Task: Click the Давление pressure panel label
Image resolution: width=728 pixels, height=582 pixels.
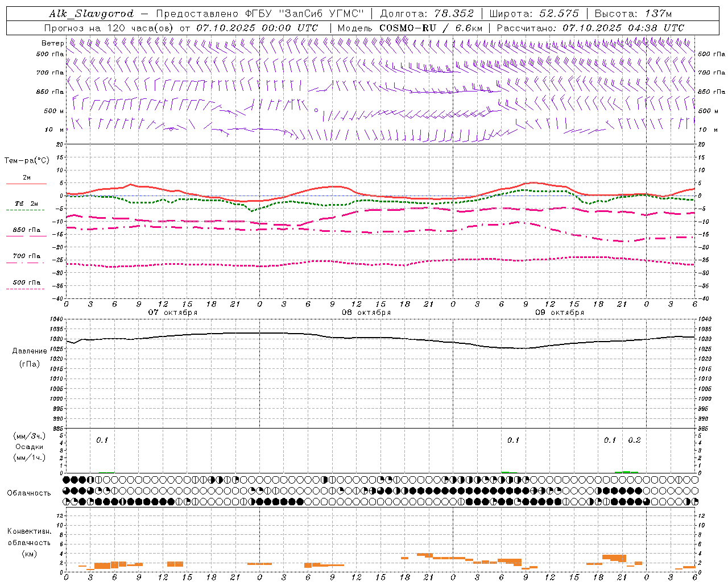Action: click(x=30, y=351)
